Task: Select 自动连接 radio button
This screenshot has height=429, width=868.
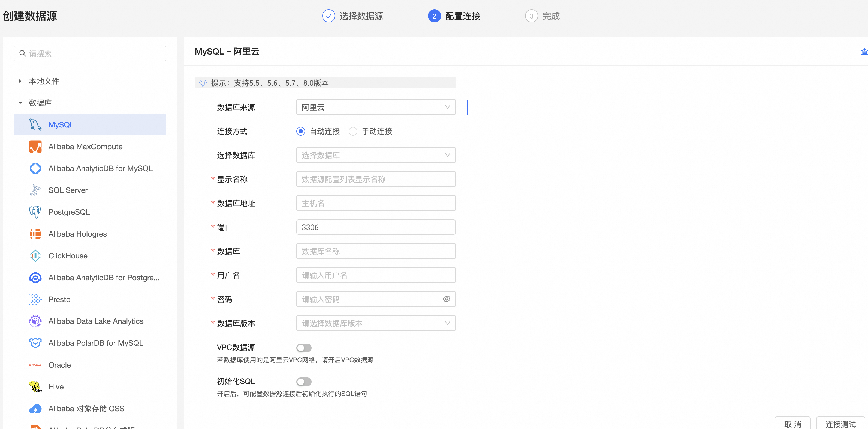Action: [x=301, y=131]
